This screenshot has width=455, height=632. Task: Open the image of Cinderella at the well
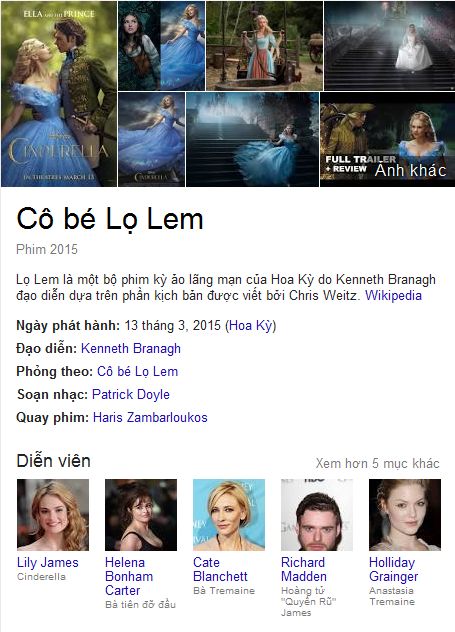[264, 46]
